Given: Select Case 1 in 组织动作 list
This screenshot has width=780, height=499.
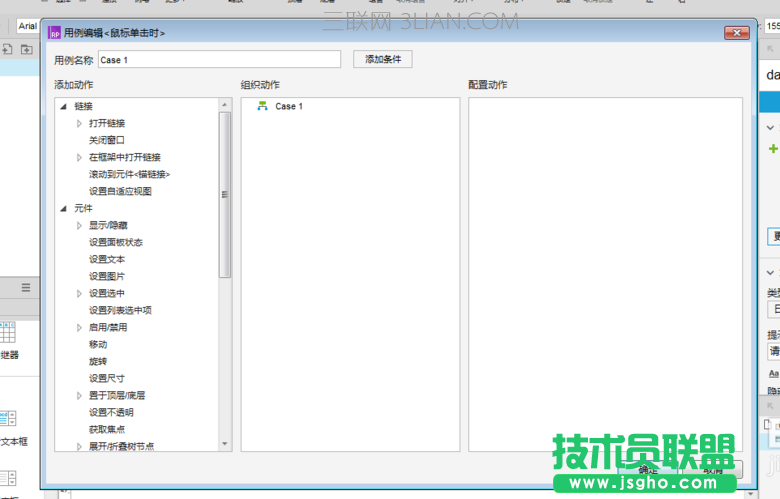Looking at the screenshot, I should (289, 106).
